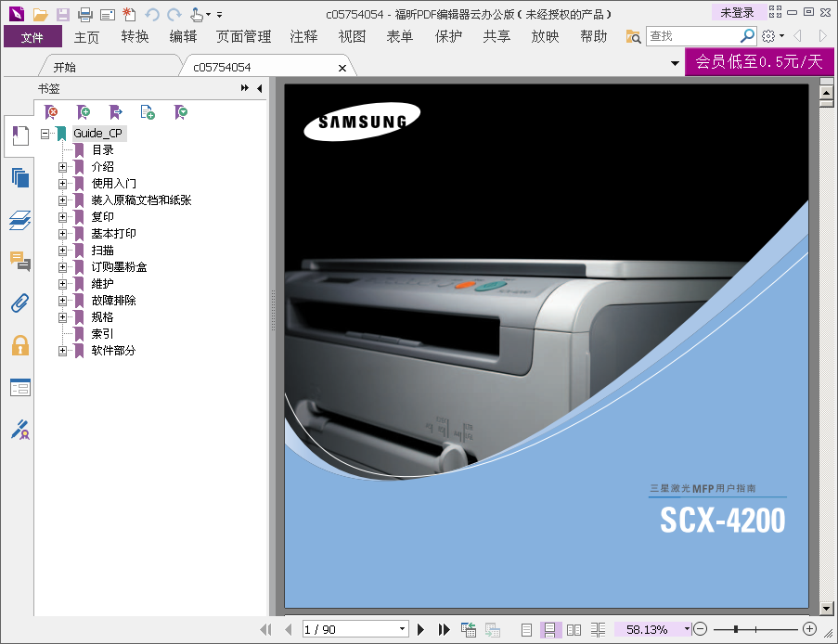The height and width of the screenshot is (644, 838).
Task: Select the 索引 bookmark
Action: tap(102, 334)
